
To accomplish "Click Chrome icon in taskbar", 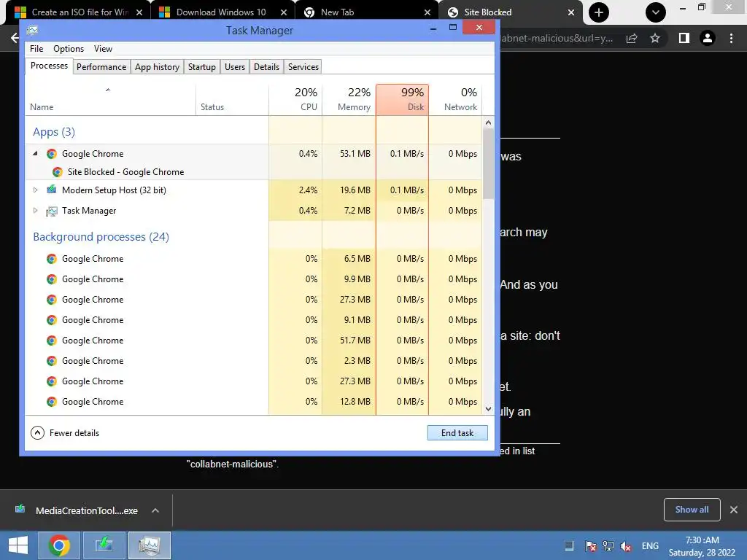I will click(59, 545).
